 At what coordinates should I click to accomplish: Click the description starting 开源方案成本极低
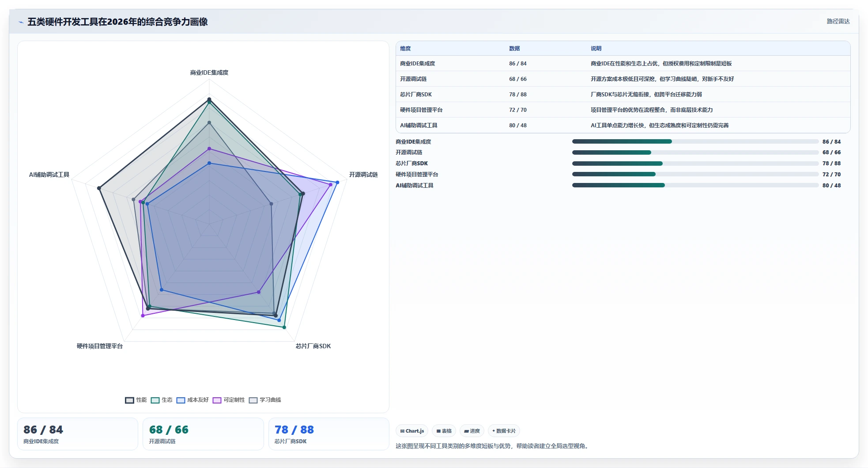[x=662, y=79]
